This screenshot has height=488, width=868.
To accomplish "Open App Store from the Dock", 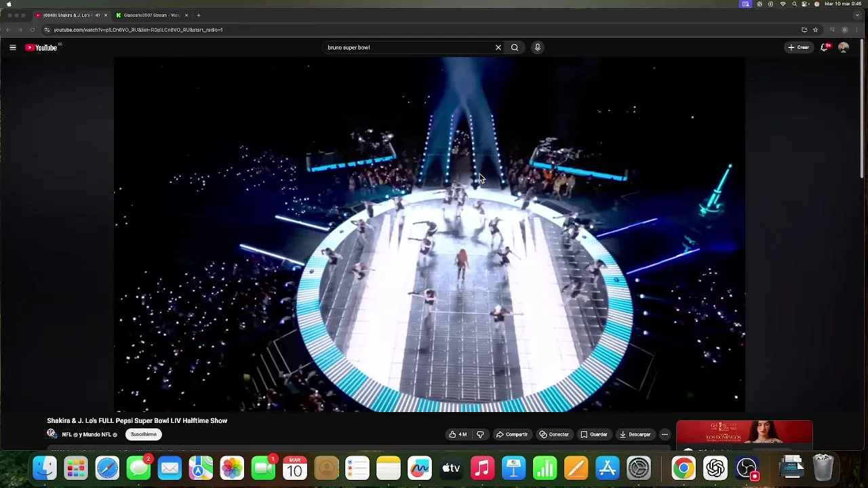I will click(x=607, y=468).
